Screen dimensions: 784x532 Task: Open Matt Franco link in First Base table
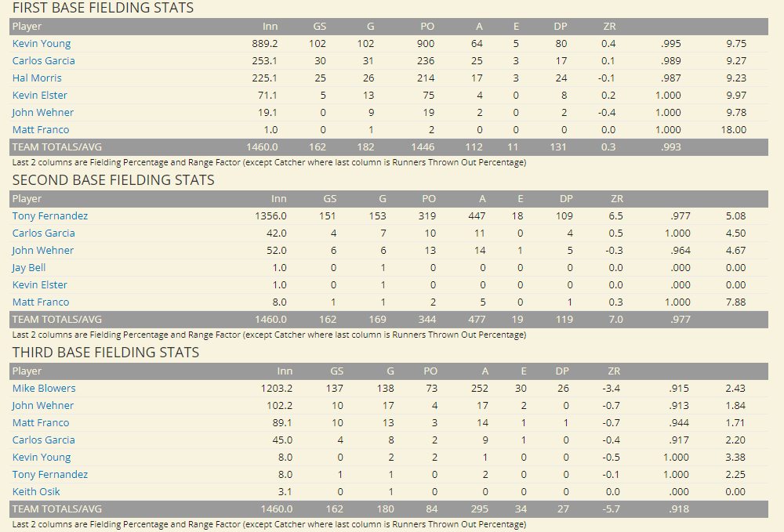tap(41, 130)
